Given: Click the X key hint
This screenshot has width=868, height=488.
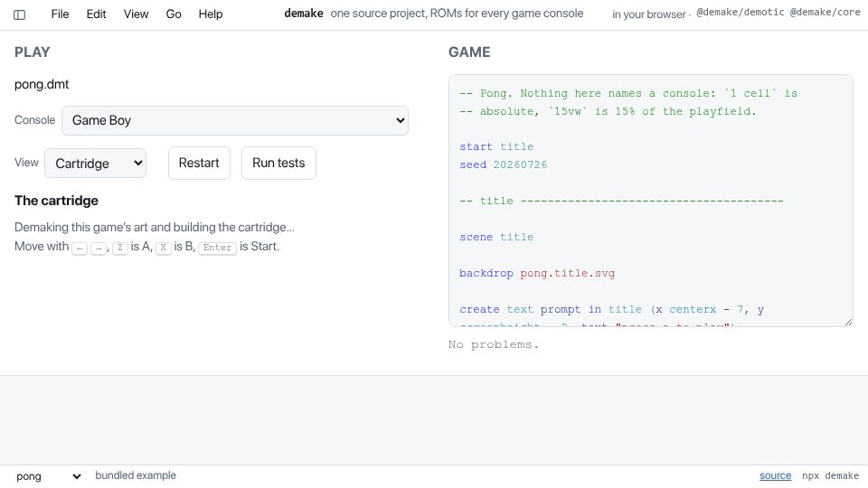Looking at the screenshot, I should tap(164, 248).
